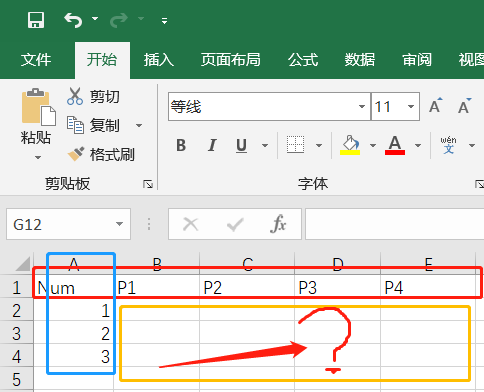Select column D header

(x=338, y=264)
